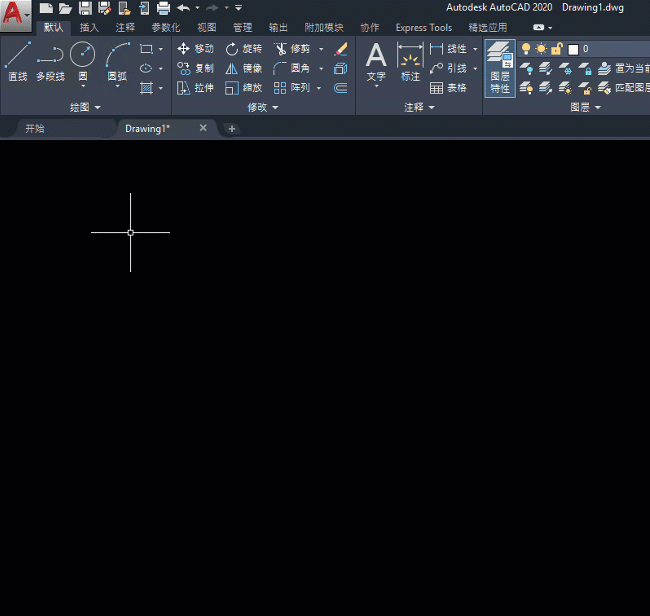Open the Express Tools ribbon tab

[x=423, y=28]
